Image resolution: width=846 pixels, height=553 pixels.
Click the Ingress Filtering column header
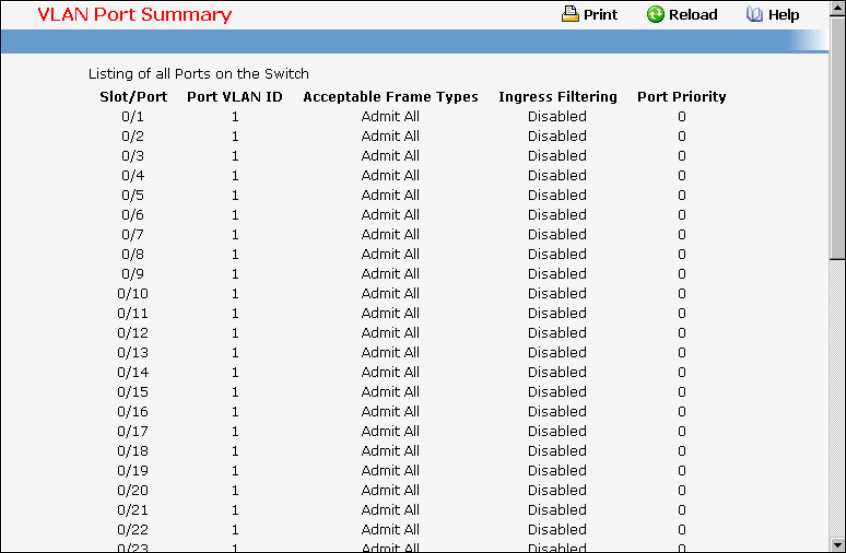(x=557, y=97)
